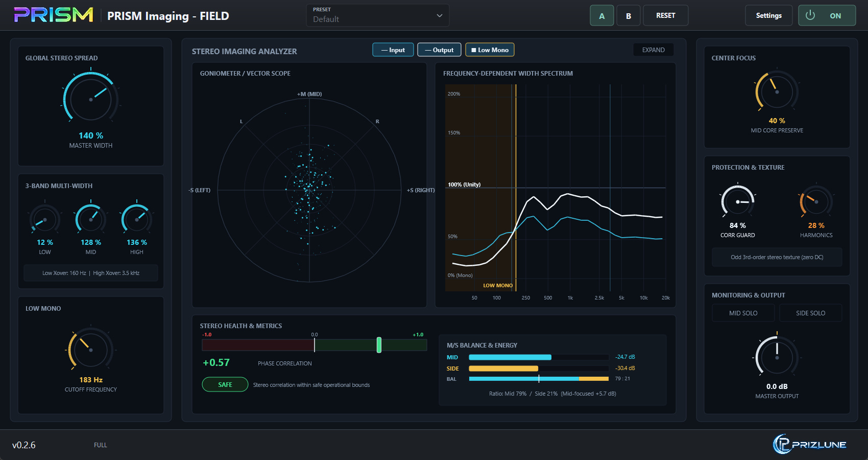Image resolution: width=868 pixels, height=460 pixels.
Task: Click the Low band width knob
Action: coord(45,220)
